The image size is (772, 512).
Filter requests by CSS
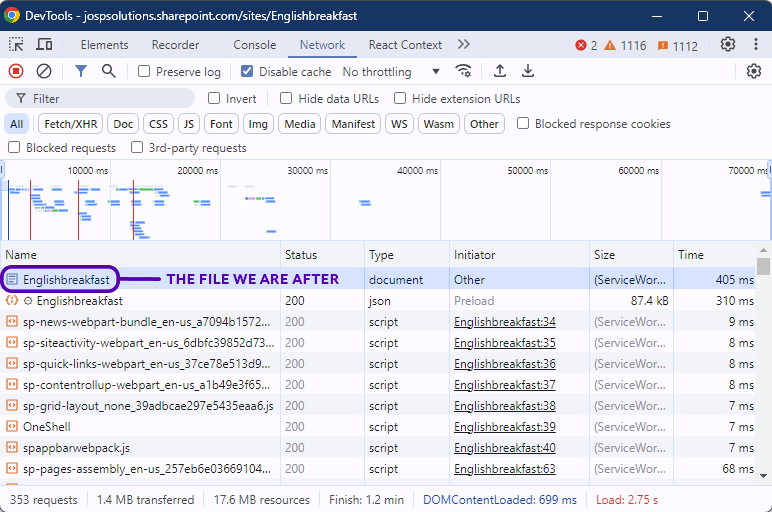pos(159,124)
